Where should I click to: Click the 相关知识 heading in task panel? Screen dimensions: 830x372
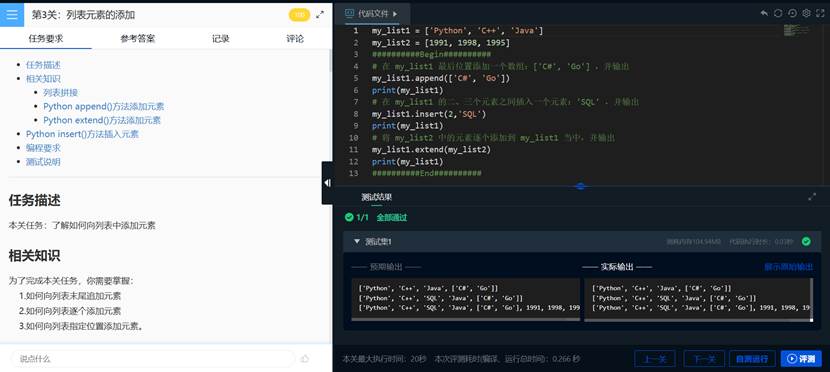[x=34, y=256]
